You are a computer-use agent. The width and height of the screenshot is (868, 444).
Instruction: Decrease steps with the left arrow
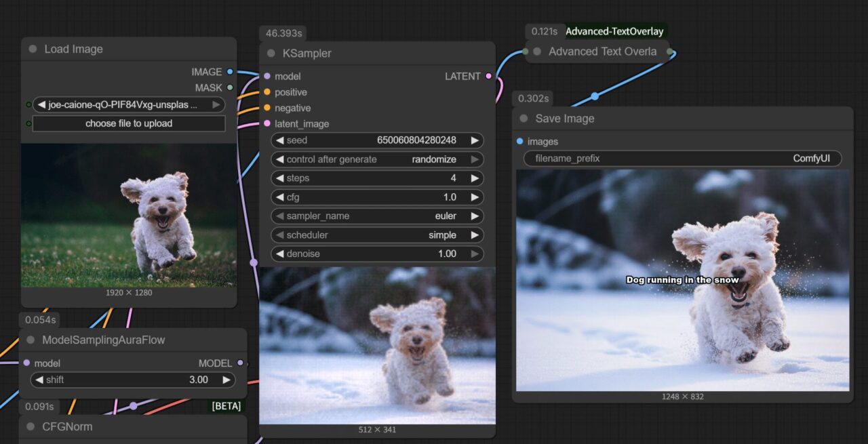coord(279,178)
